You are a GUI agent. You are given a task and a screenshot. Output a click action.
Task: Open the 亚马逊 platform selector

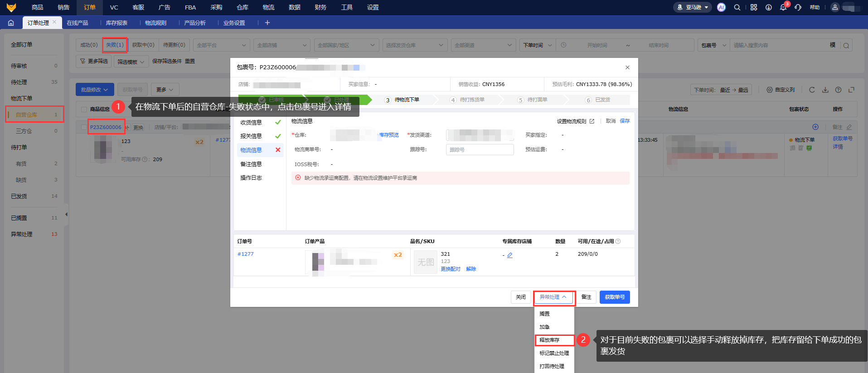pyautogui.click(x=693, y=7)
